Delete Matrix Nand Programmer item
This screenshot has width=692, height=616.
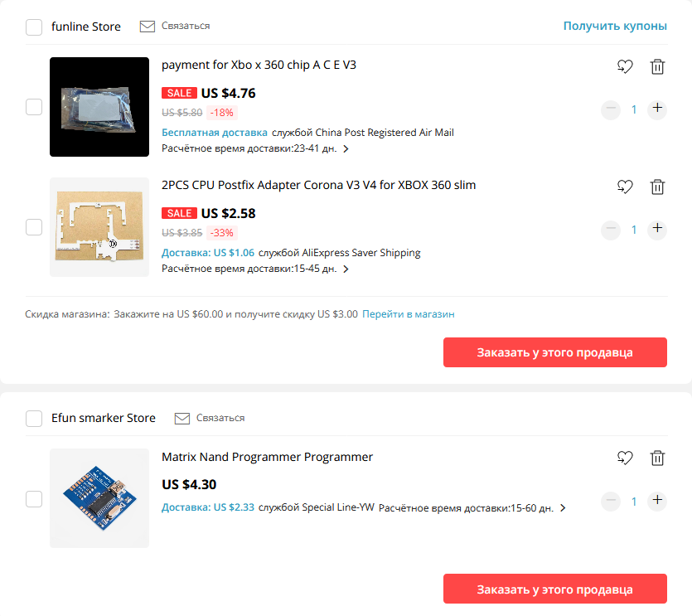coord(657,458)
